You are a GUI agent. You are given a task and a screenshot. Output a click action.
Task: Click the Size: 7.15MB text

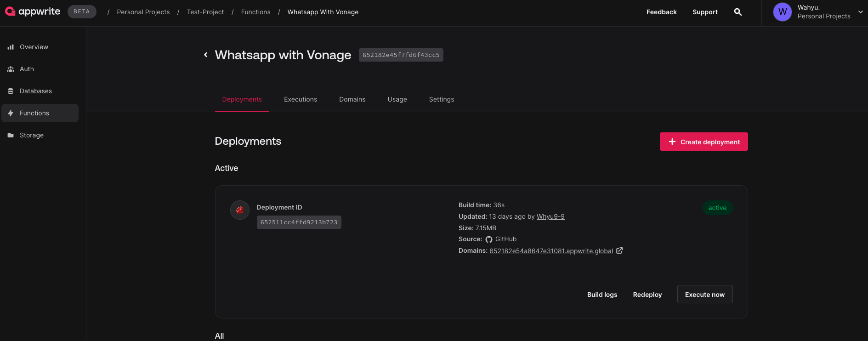(x=477, y=228)
